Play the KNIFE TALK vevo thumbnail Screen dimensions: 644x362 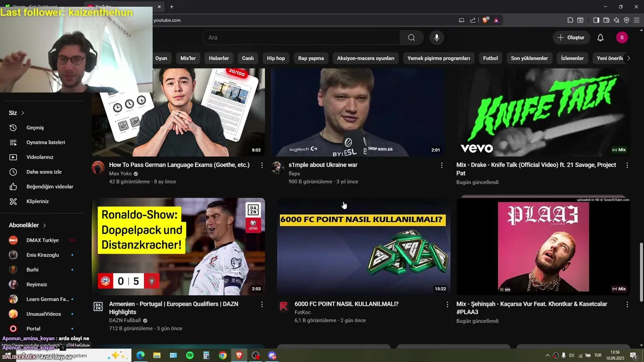point(543,113)
